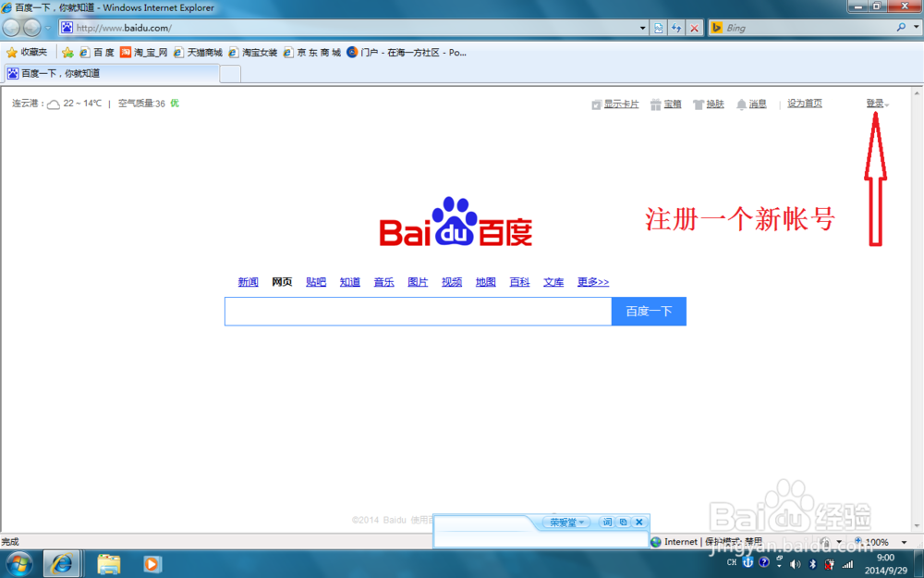Screen dimensions: 924x578
Task: Click the page scrollbar up arrow
Action: [x=917, y=93]
